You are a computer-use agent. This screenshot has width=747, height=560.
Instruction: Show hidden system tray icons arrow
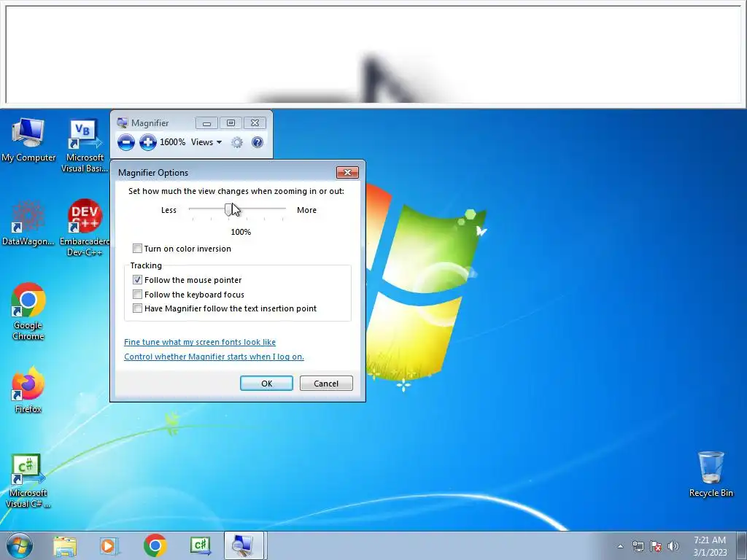click(x=620, y=546)
